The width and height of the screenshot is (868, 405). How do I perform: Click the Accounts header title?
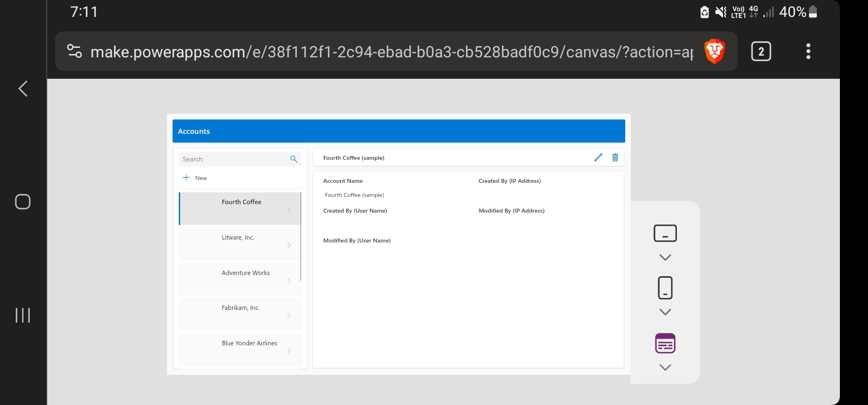coord(194,131)
